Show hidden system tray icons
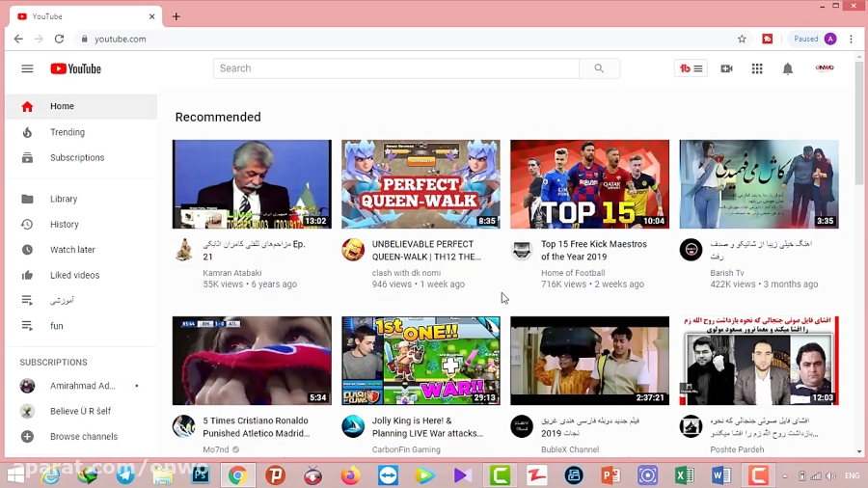The height and width of the screenshot is (488, 868). pyautogui.click(x=784, y=475)
